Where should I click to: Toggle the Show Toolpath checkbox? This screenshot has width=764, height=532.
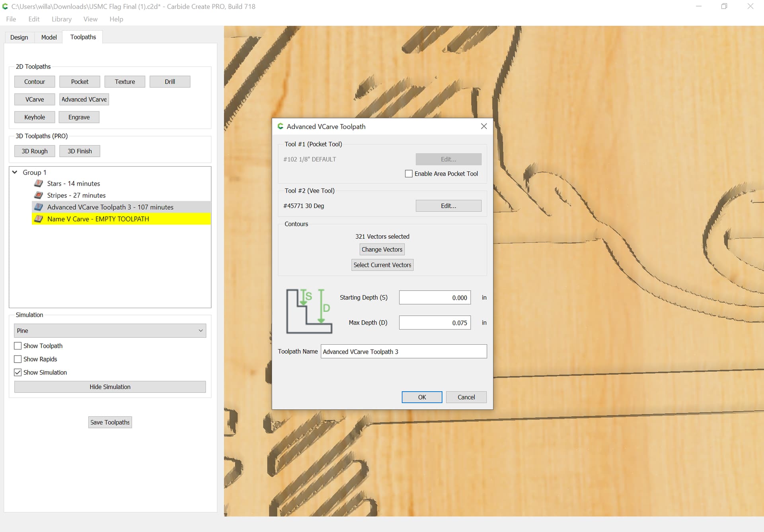(18, 346)
